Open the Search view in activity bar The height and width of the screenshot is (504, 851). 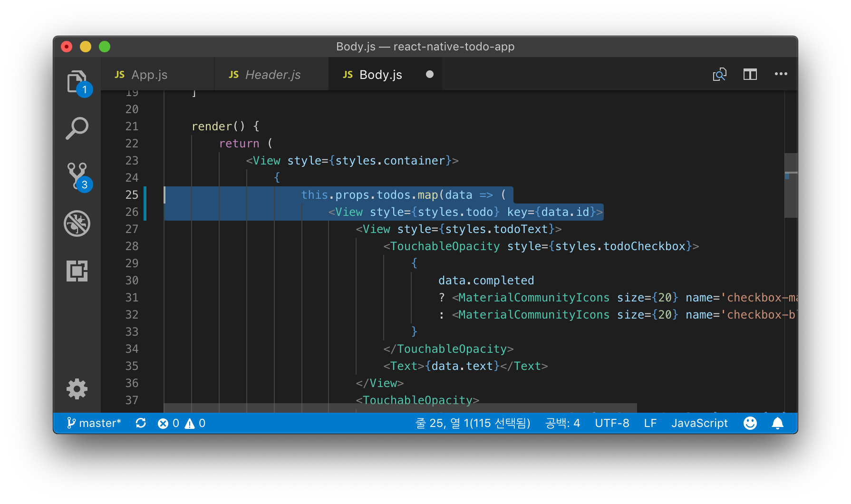(x=77, y=128)
